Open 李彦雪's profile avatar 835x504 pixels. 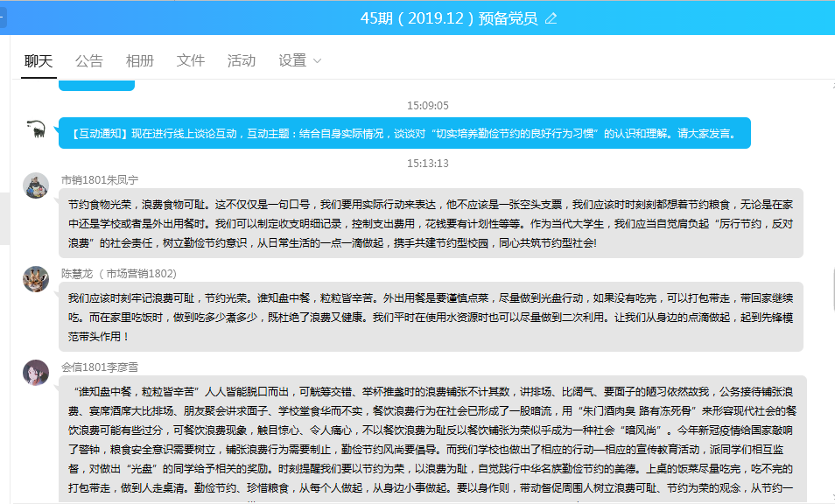click(x=36, y=372)
